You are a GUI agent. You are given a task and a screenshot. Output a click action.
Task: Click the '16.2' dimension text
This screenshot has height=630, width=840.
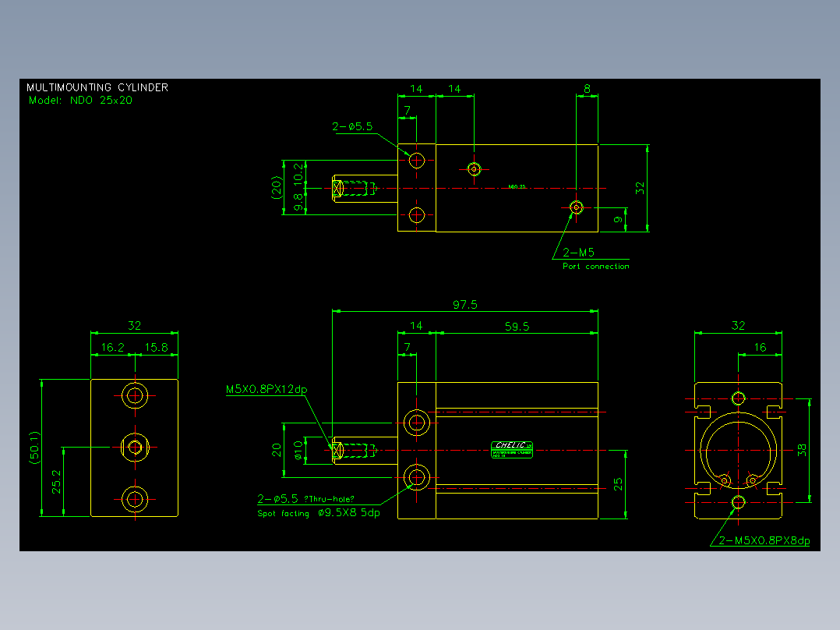click(x=112, y=348)
